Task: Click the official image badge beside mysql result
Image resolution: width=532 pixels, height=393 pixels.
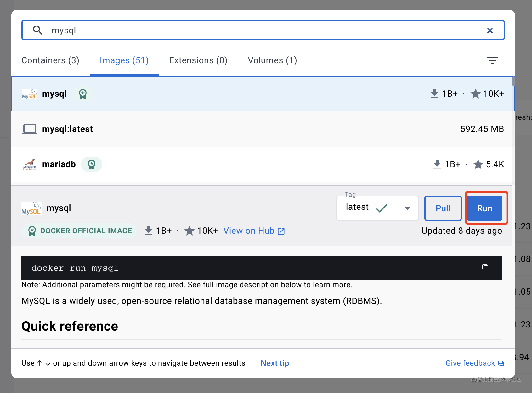Action: [x=83, y=94]
